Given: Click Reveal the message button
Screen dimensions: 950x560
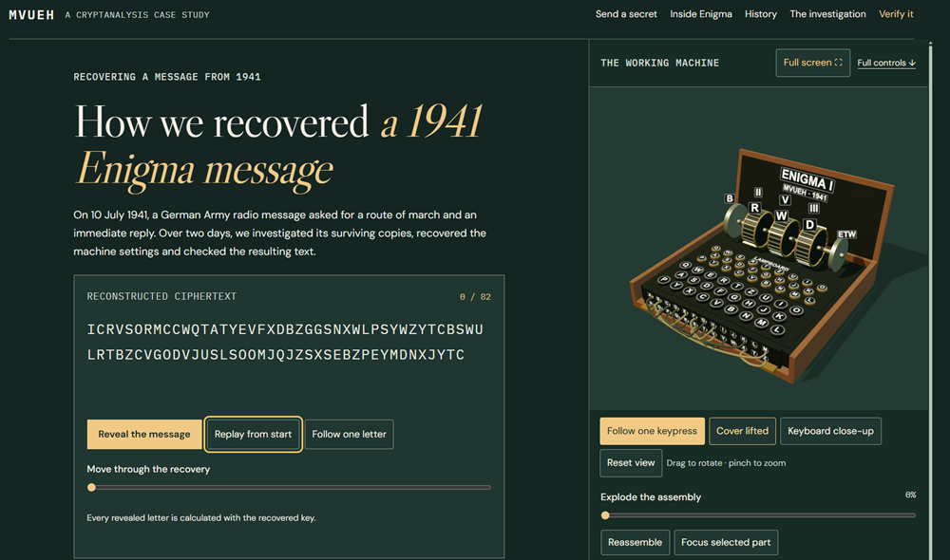Looking at the screenshot, I should (144, 434).
